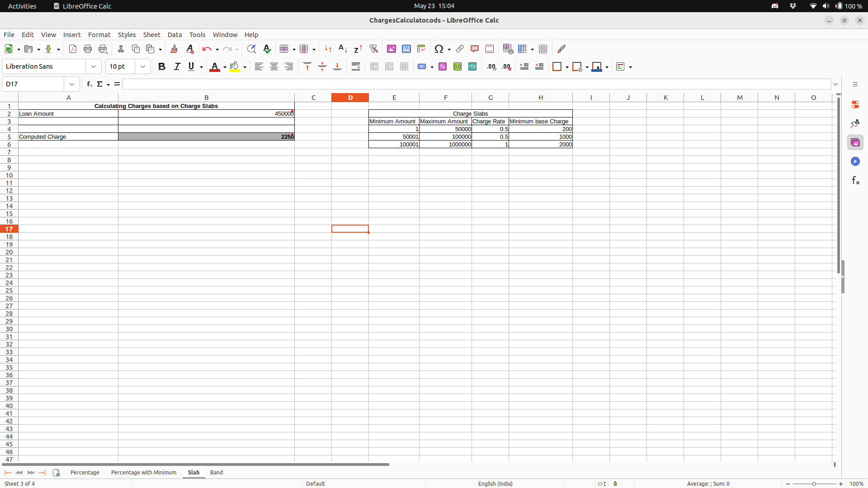Click the Activities button in top bar
The width and height of the screenshot is (868, 488).
click(x=22, y=6)
